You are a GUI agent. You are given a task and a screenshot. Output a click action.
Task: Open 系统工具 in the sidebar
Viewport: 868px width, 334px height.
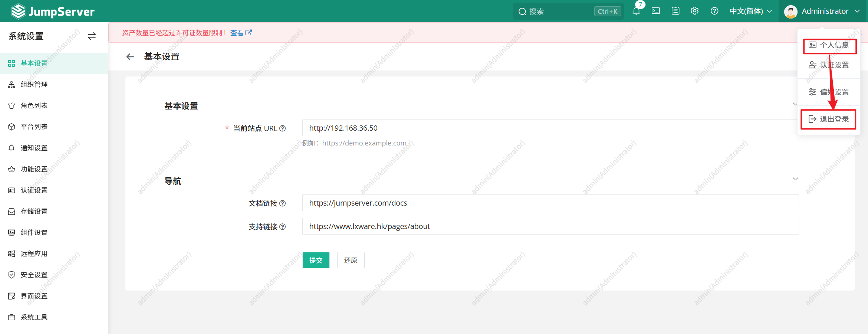click(54, 317)
